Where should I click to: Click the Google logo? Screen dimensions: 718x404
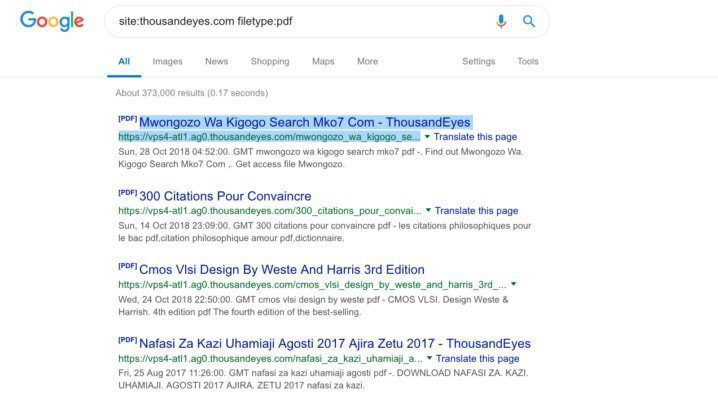[52, 21]
